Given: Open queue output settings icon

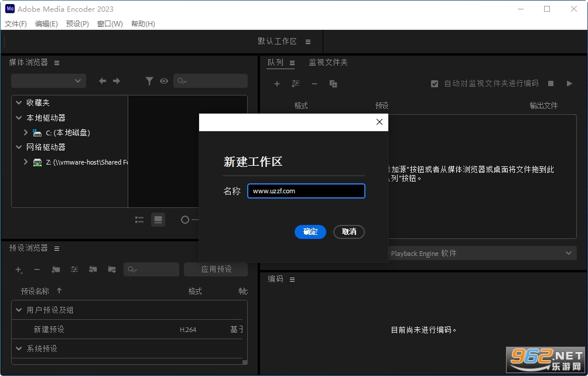Looking at the screenshot, I should coord(296,84).
